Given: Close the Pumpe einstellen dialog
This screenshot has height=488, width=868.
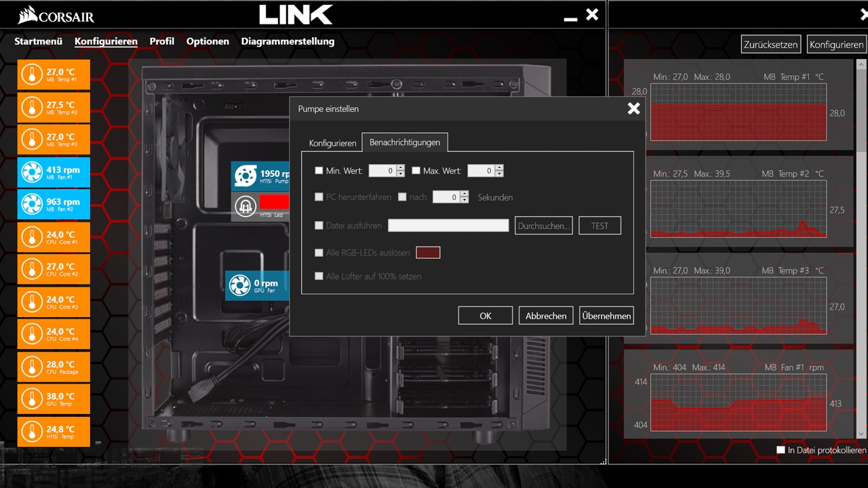Looking at the screenshot, I should point(633,108).
